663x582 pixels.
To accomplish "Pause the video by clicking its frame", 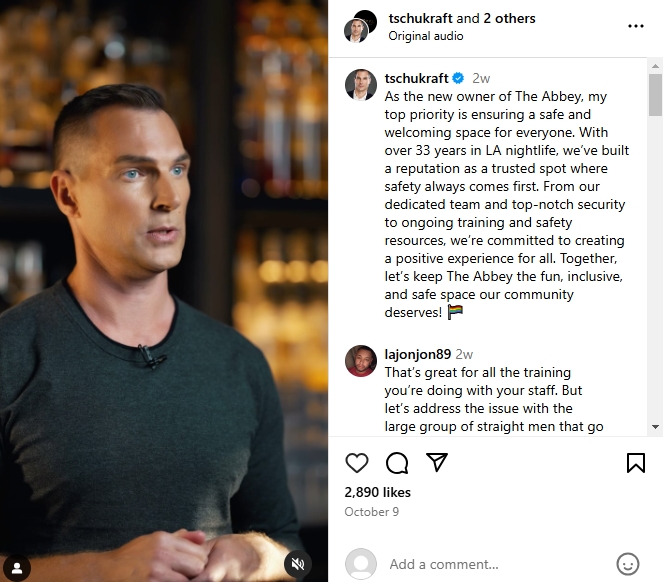I will [x=164, y=291].
